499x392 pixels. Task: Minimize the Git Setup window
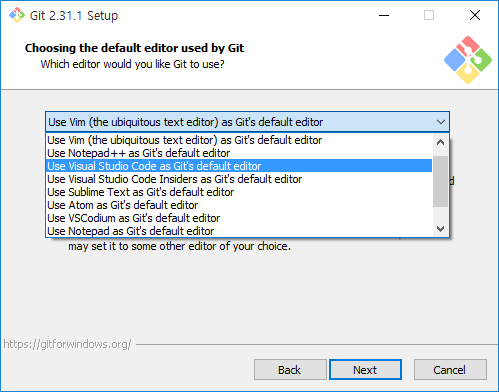[x=384, y=15]
